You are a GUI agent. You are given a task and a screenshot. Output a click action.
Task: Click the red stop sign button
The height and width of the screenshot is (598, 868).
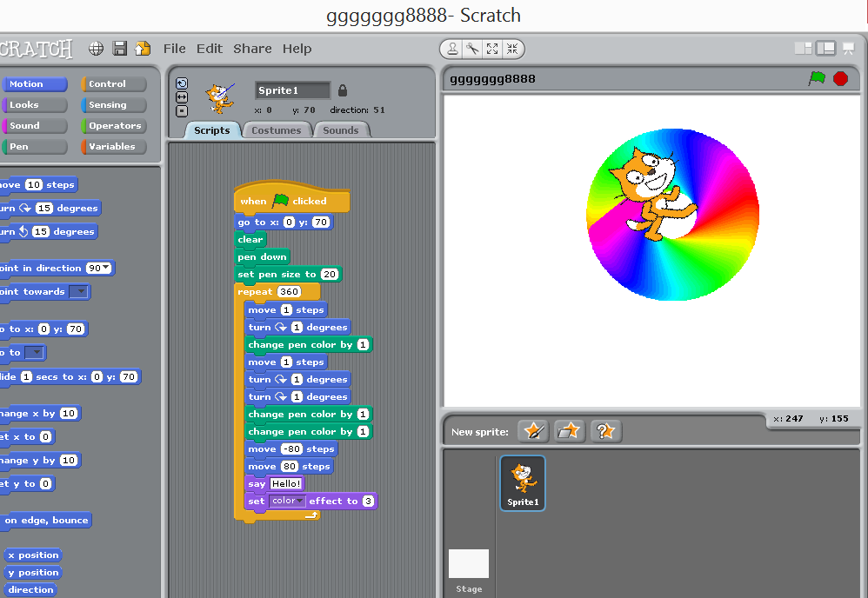(x=840, y=78)
